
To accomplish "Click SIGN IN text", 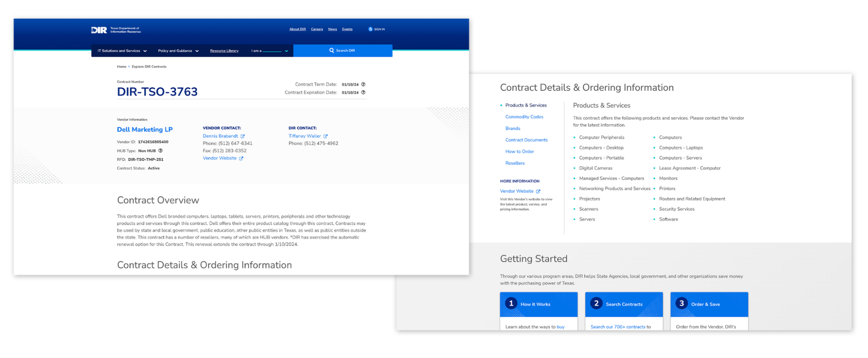I will click(380, 29).
